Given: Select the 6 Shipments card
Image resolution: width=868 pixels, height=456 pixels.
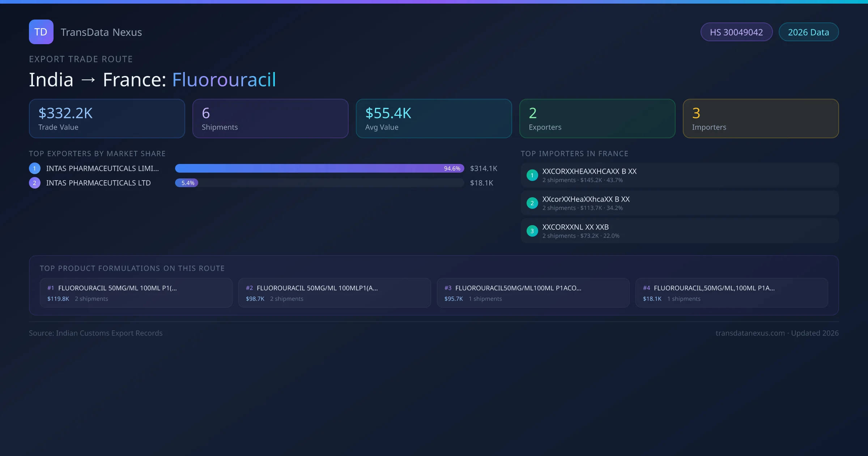Looking at the screenshot, I should (x=270, y=119).
